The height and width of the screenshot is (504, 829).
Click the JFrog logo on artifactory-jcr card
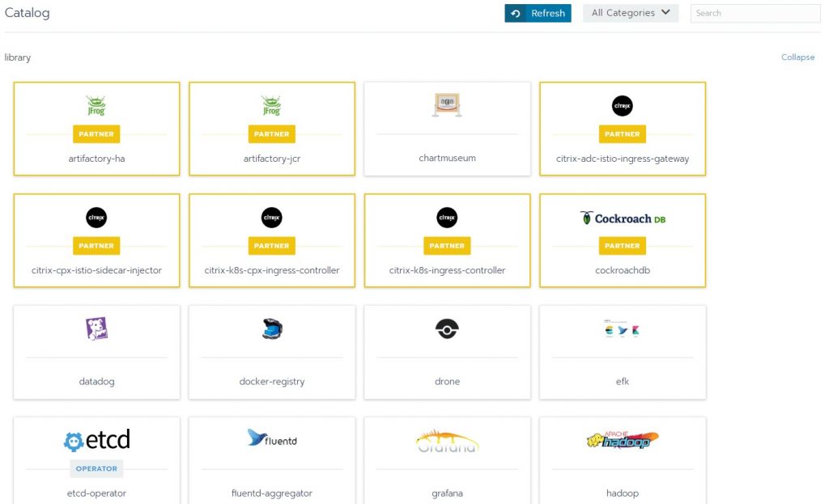(271, 106)
